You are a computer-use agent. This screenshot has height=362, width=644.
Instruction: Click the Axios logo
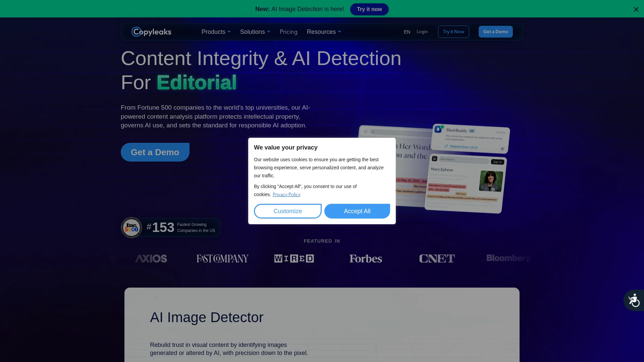pos(151,258)
